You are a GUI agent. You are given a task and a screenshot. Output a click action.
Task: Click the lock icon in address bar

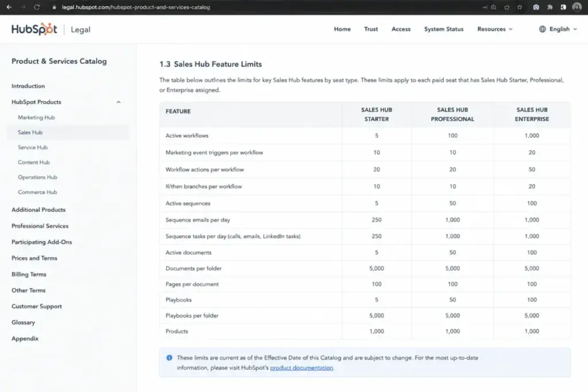coord(55,7)
